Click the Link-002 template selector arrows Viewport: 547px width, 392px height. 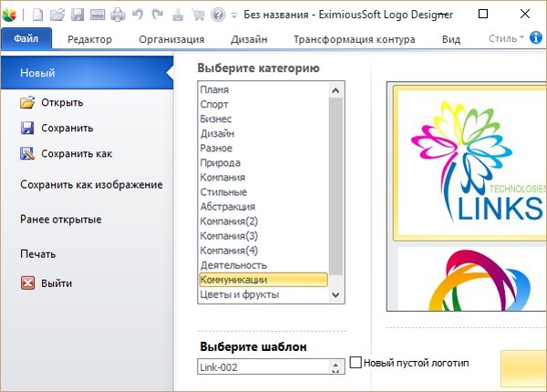click(x=337, y=366)
